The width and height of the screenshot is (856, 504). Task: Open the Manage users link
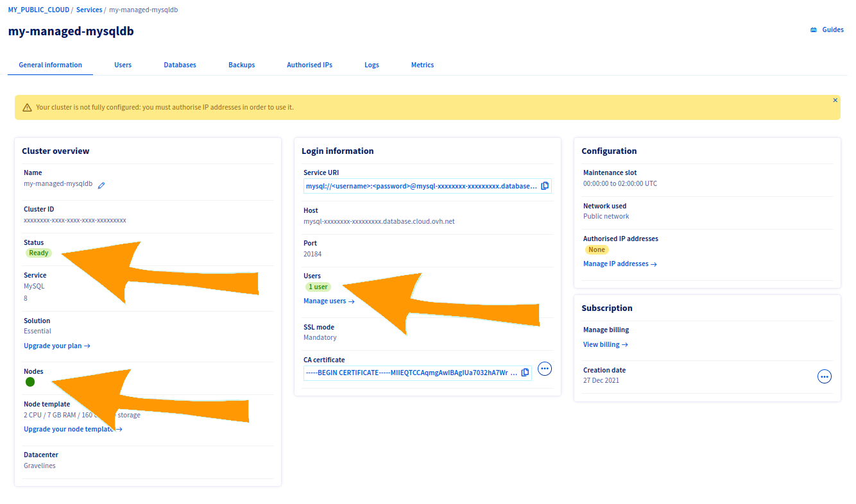click(x=325, y=301)
